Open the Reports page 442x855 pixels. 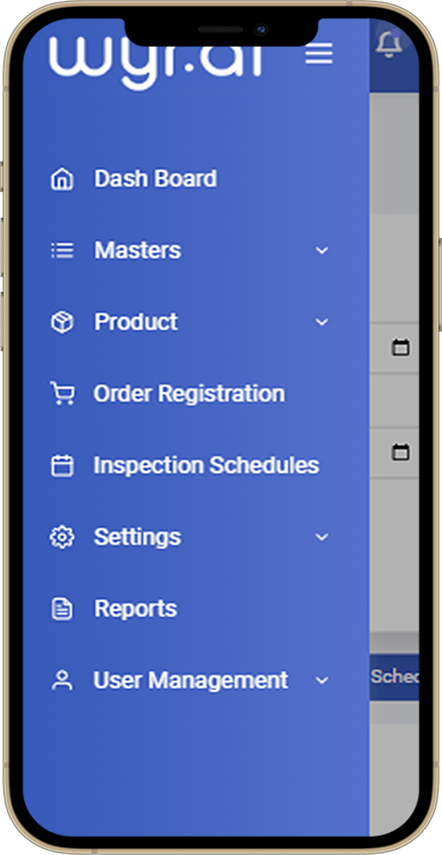[136, 609]
